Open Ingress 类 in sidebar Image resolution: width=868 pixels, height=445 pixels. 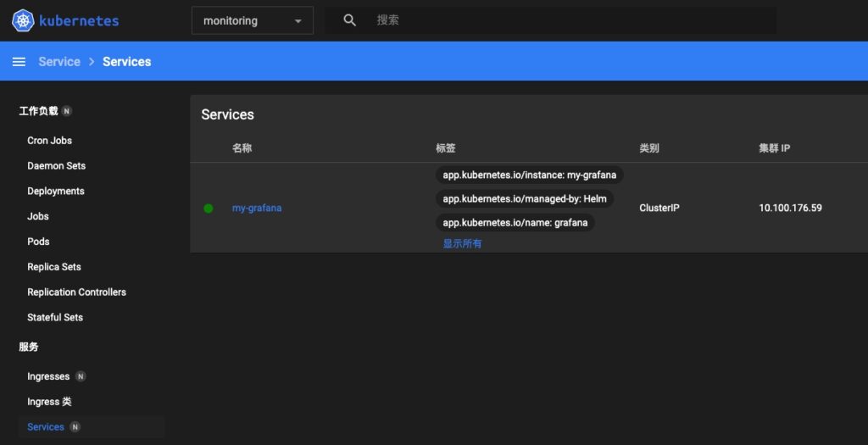[x=49, y=402]
